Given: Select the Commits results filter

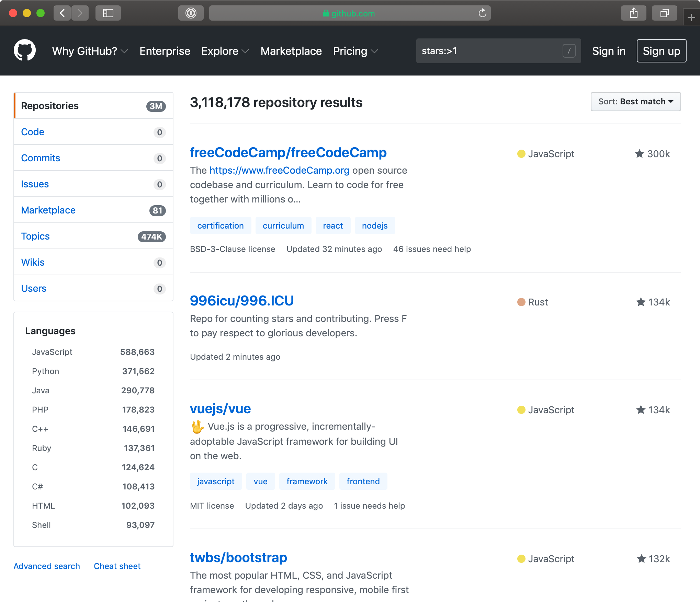Looking at the screenshot, I should point(93,158).
